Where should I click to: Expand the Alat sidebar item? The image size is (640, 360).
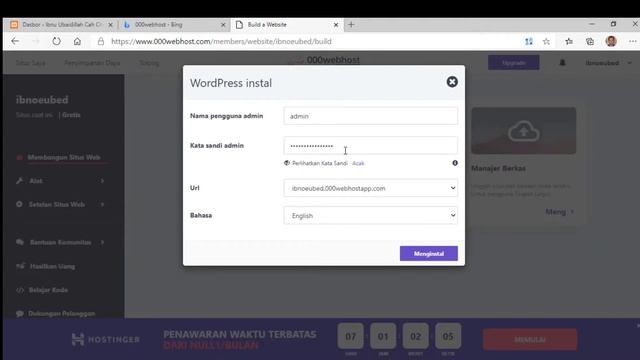[x=61, y=181]
